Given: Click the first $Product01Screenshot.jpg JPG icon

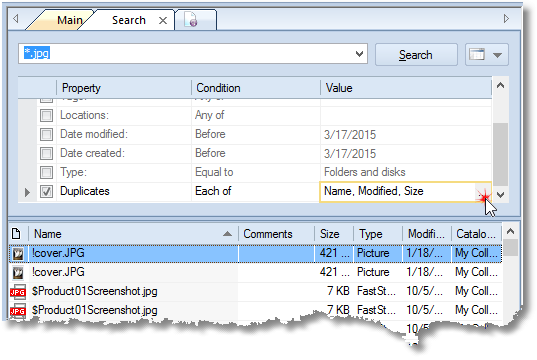Looking at the screenshot, I should tap(18, 292).
